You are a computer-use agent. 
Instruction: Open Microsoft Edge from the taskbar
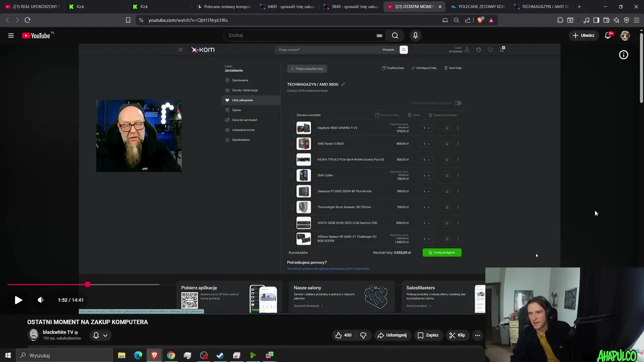click(x=138, y=355)
